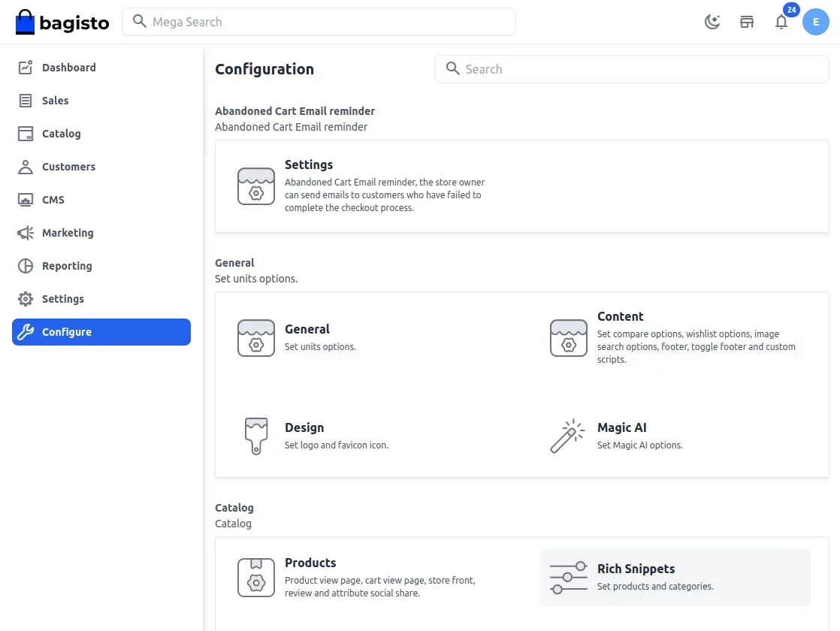Open the Rich Snippets link

coord(636,569)
